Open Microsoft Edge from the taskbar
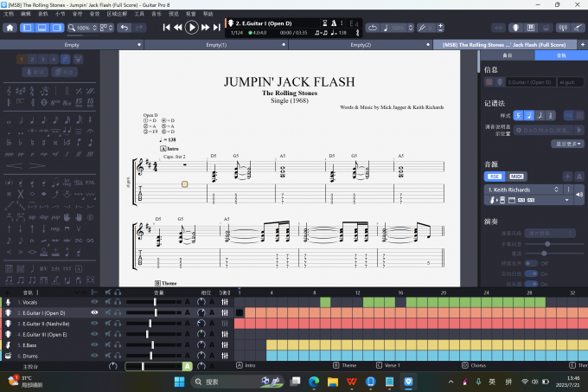 click(x=314, y=381)
